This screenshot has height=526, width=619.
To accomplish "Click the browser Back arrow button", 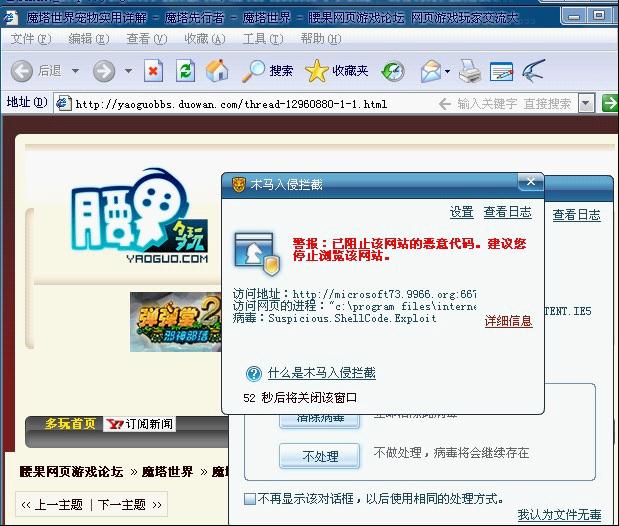I will [22, 71].
